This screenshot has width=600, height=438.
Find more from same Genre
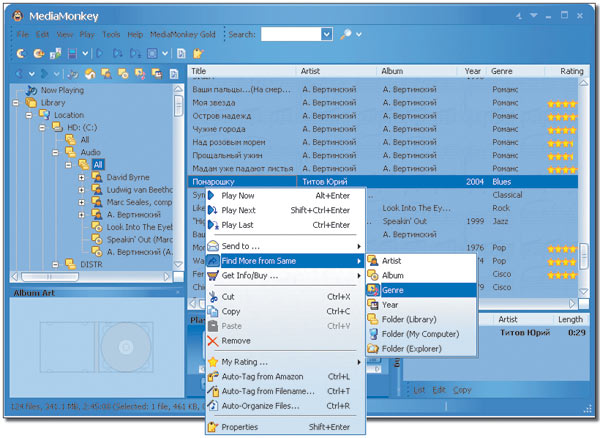click(421, 290)
